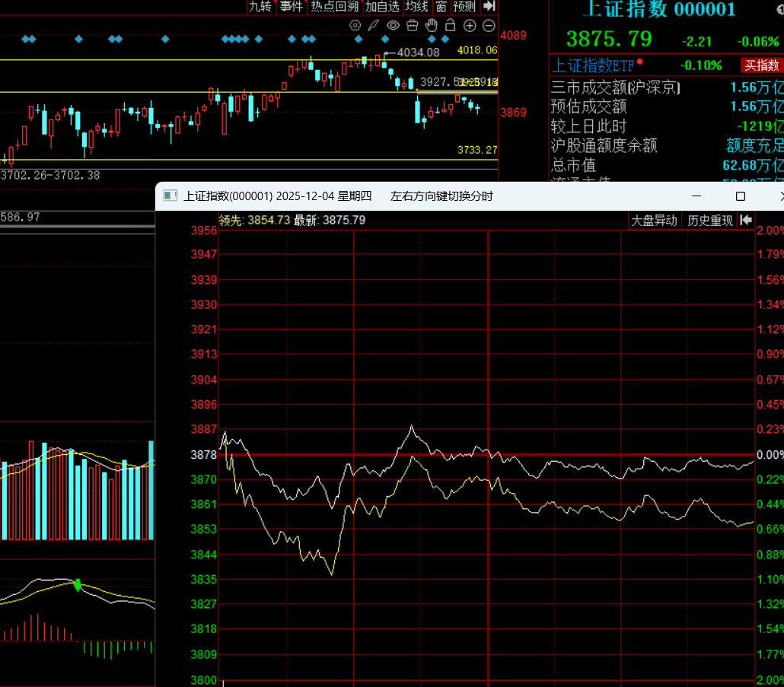The height and width of the screenshot is (687, 784).
Task: Toggle the chart lock icon
Action: coord(450,25)
